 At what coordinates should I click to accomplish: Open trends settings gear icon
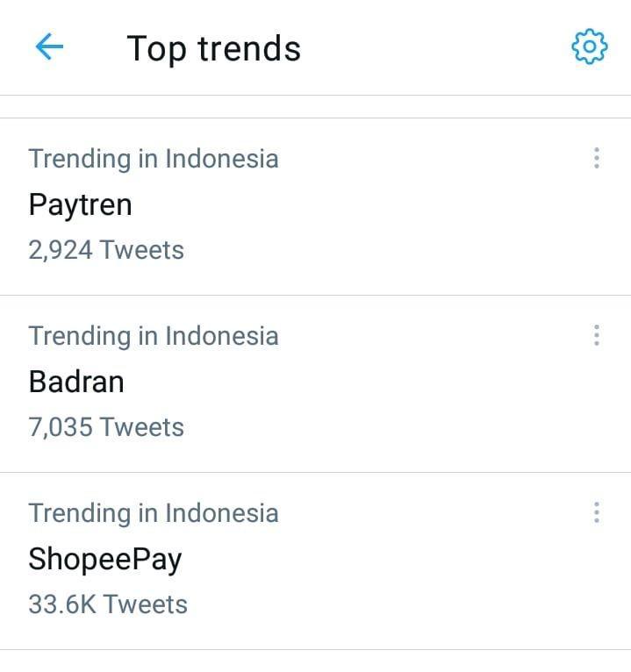(x=590, y=46)
